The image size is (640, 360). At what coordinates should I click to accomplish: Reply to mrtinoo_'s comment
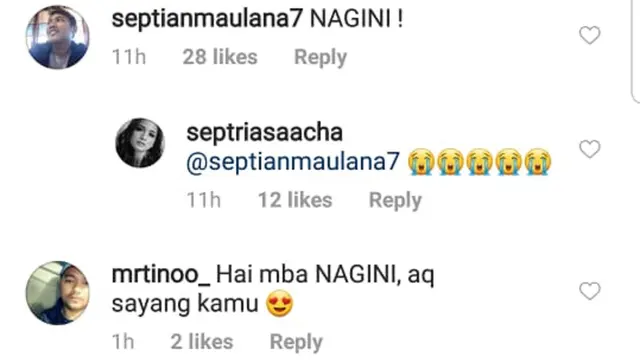pyautogui.click(x=296, y=342)
